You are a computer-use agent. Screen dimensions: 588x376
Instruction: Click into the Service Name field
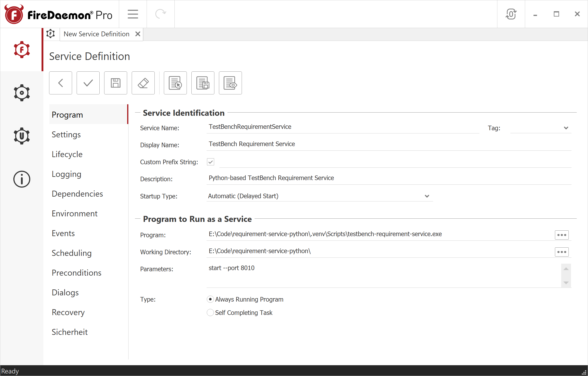pyautogui.click(x=342, y=127)
